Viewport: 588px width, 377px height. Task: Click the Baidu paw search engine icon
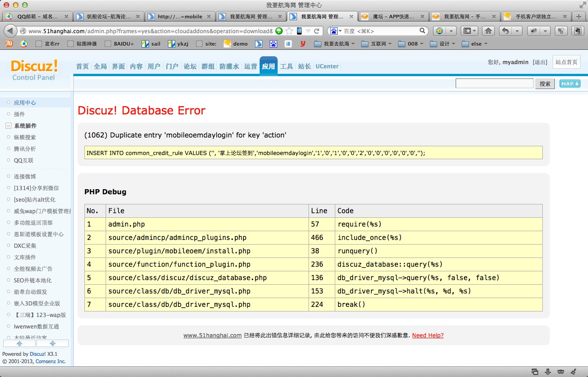(x=334, y=31)
